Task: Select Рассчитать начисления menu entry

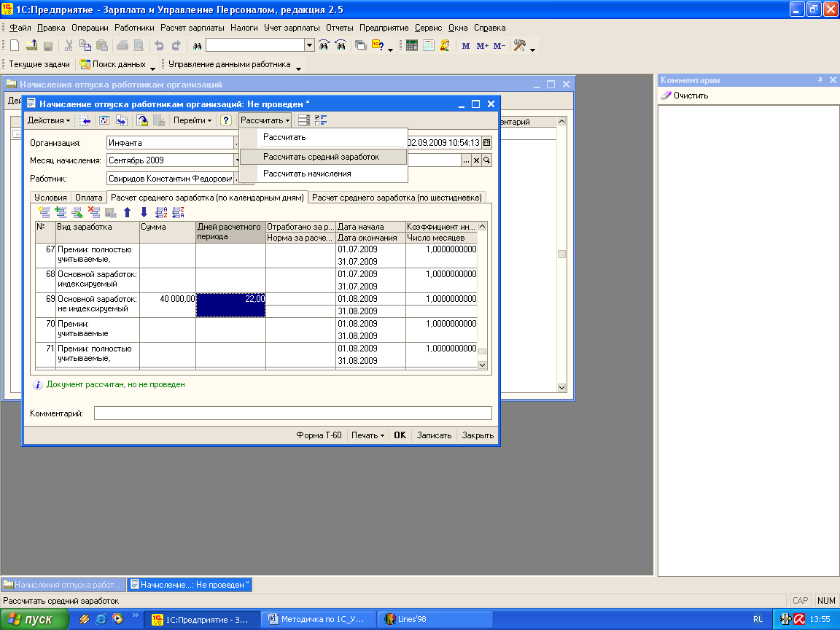Action: coord(323,174)
